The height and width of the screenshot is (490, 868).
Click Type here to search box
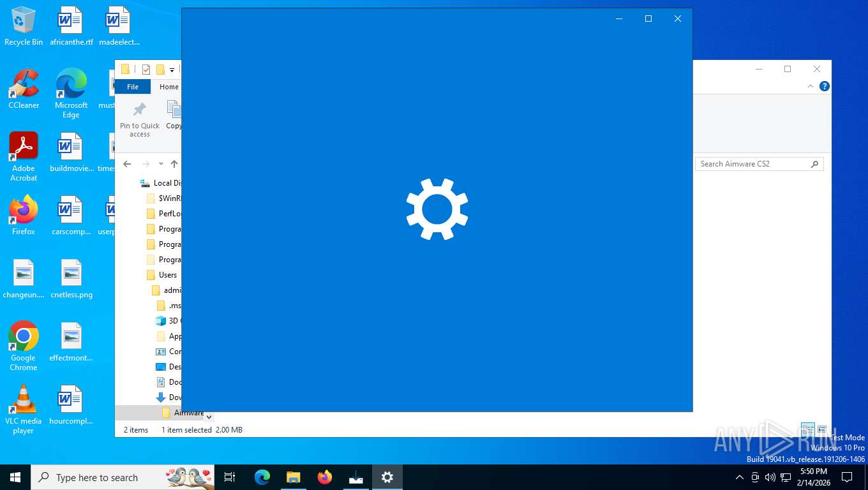coord(123,477)
